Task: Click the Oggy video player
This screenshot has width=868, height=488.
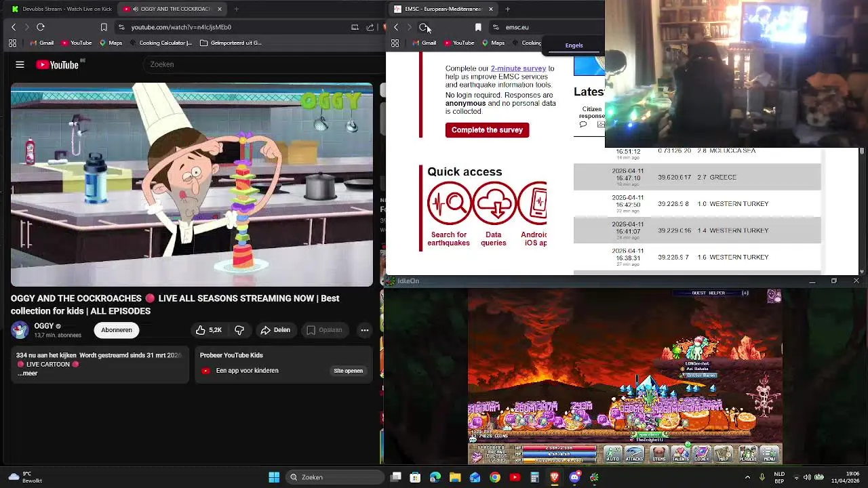Action: pyautogui.click(x=192, y=185)
